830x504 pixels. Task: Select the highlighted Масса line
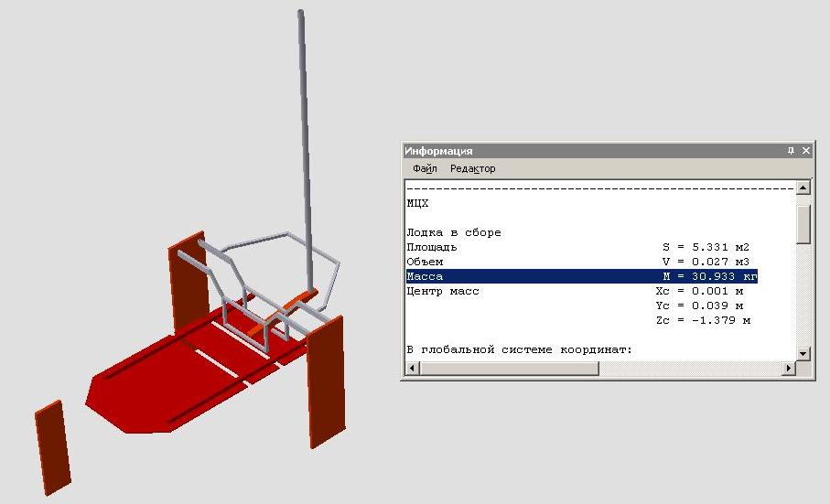pos(581,276)
